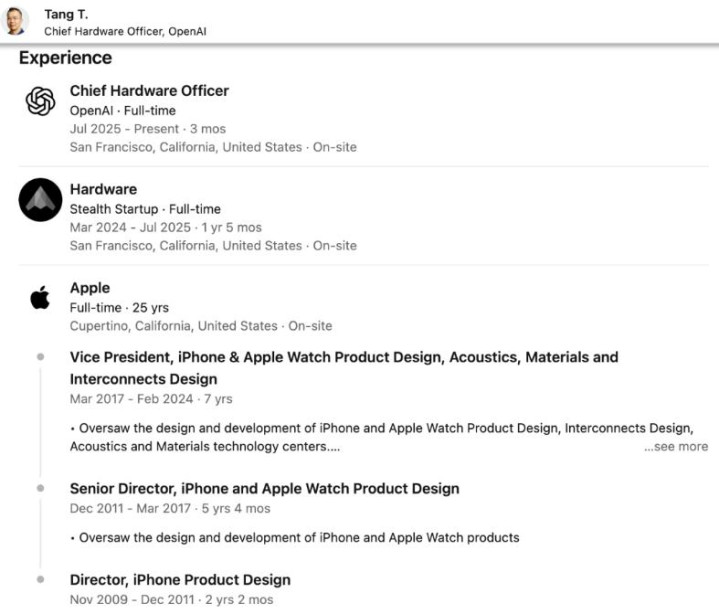
Task: Click the timeline dot beside Senior Director role
Action: pos(40,489)
